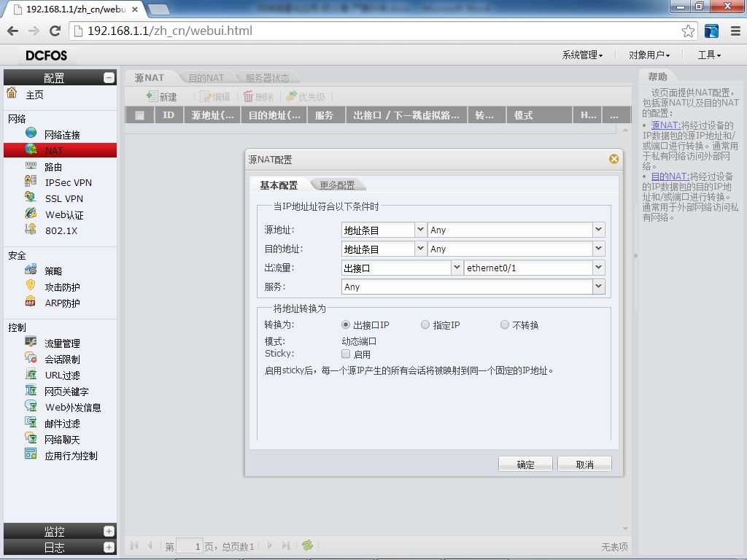Open the SSL VPN icon
Viewport: 747px width, 560px height.
coord(31,197)
